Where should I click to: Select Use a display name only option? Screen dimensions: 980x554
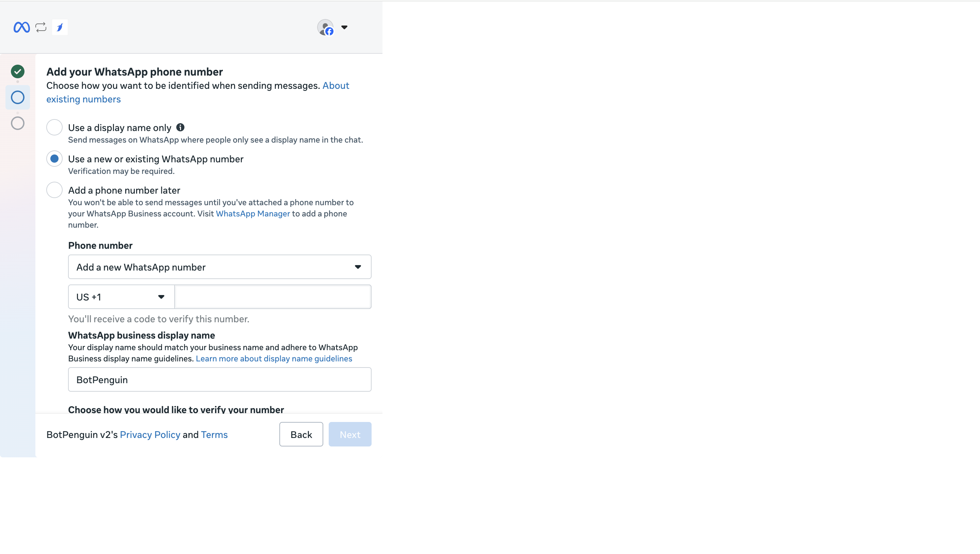pyautogui.click(x=54, y=128)
